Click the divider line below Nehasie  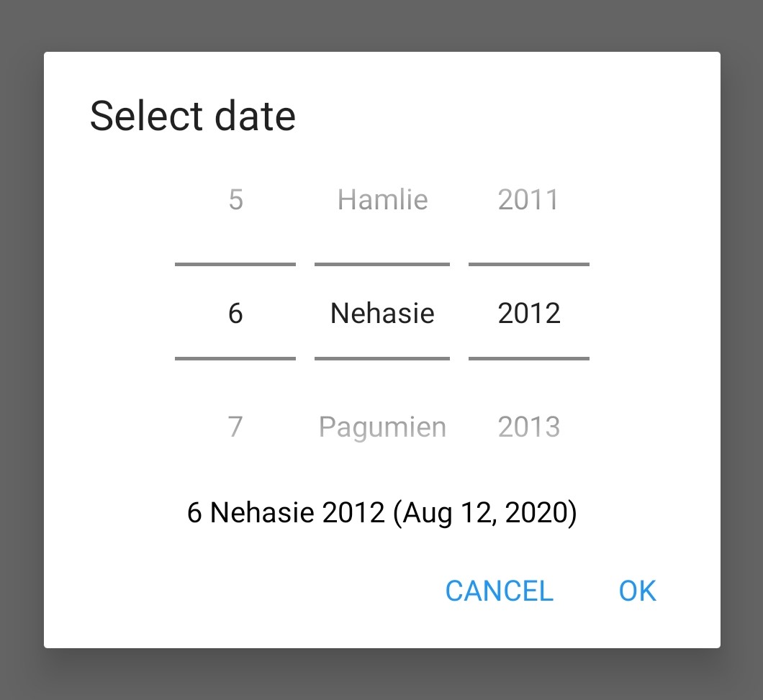[382, 358]
